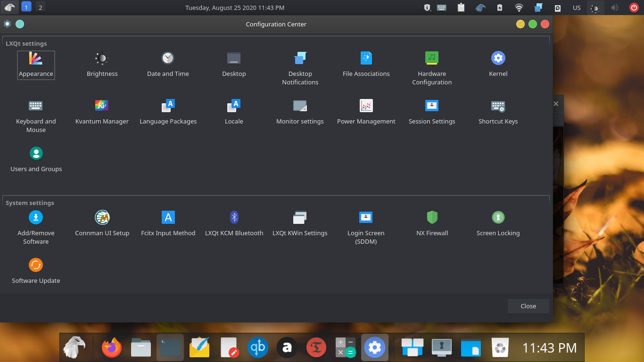Open the calculator from the dock
Screen dimensions: 644x362
(x=346, y=348)
